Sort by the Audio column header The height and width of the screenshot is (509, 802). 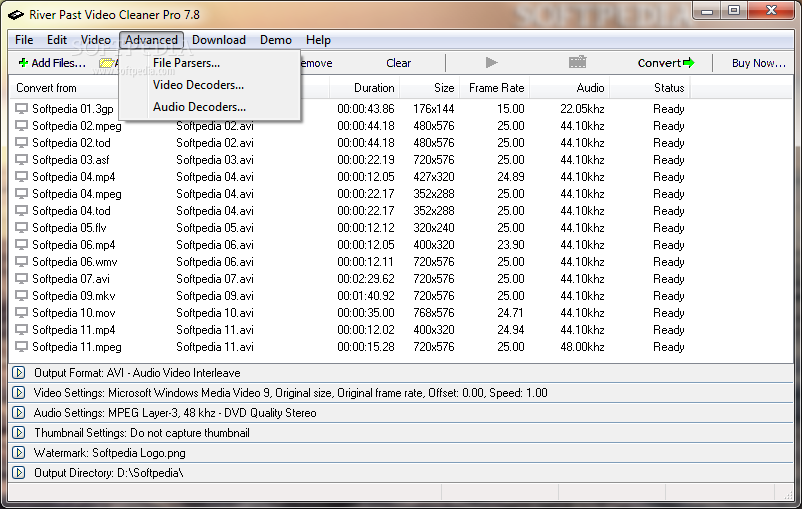pos(590,88)
